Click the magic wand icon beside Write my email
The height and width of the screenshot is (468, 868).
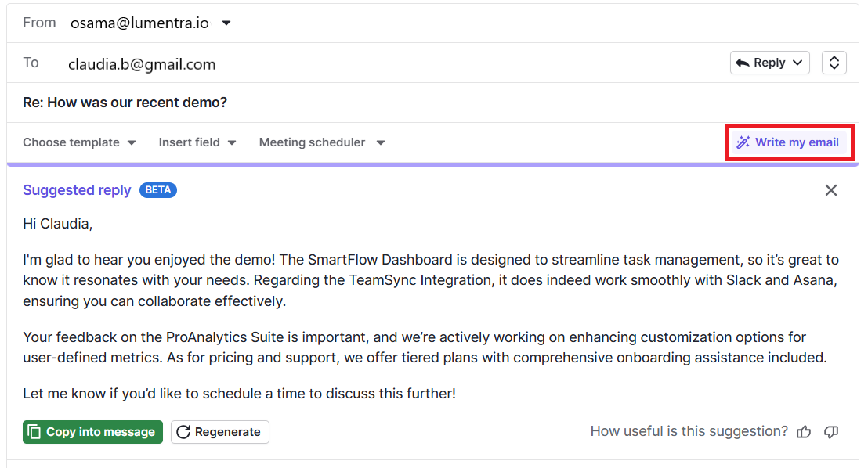742,142
